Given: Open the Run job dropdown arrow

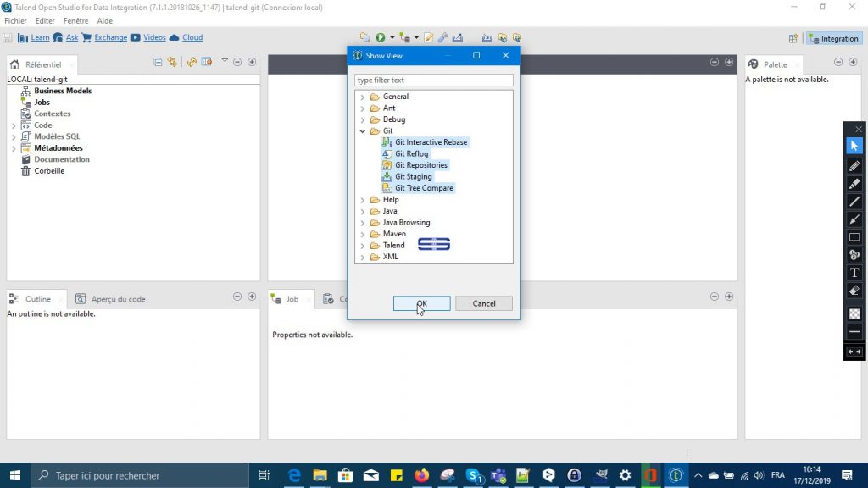Looking at the screenshot, I should [392, 37].
